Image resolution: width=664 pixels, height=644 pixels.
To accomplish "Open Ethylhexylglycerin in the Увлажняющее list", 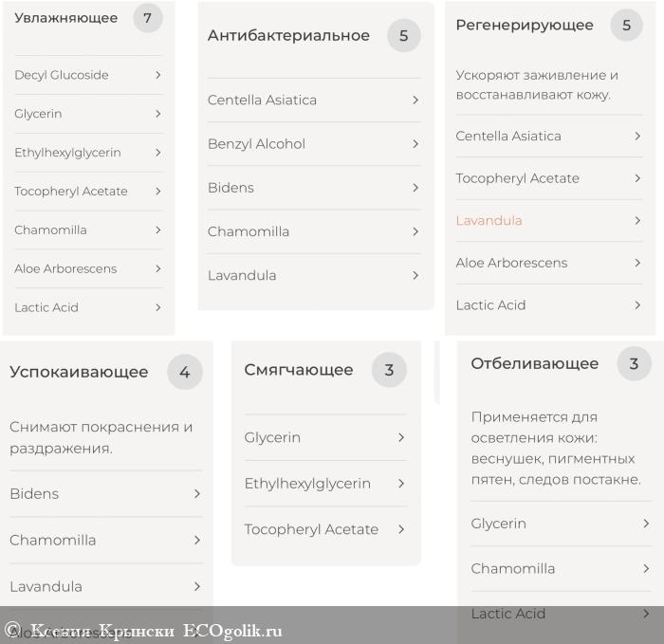I will (x=67, y=153).
